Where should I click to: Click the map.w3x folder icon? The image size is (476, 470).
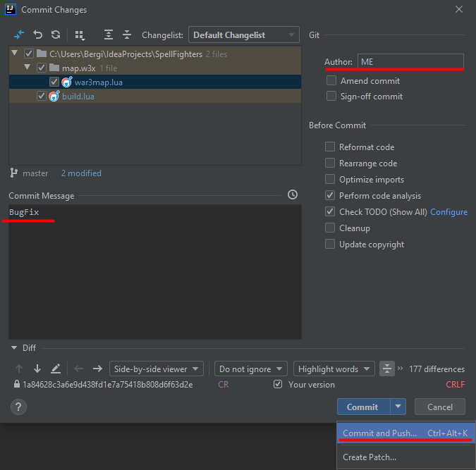coord(54,68)
